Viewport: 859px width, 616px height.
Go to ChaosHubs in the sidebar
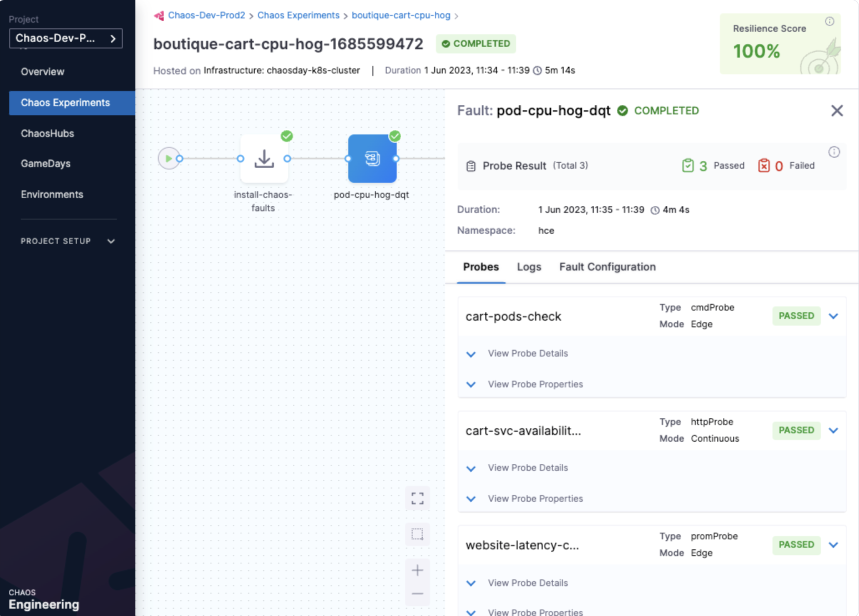pos(47,133)
